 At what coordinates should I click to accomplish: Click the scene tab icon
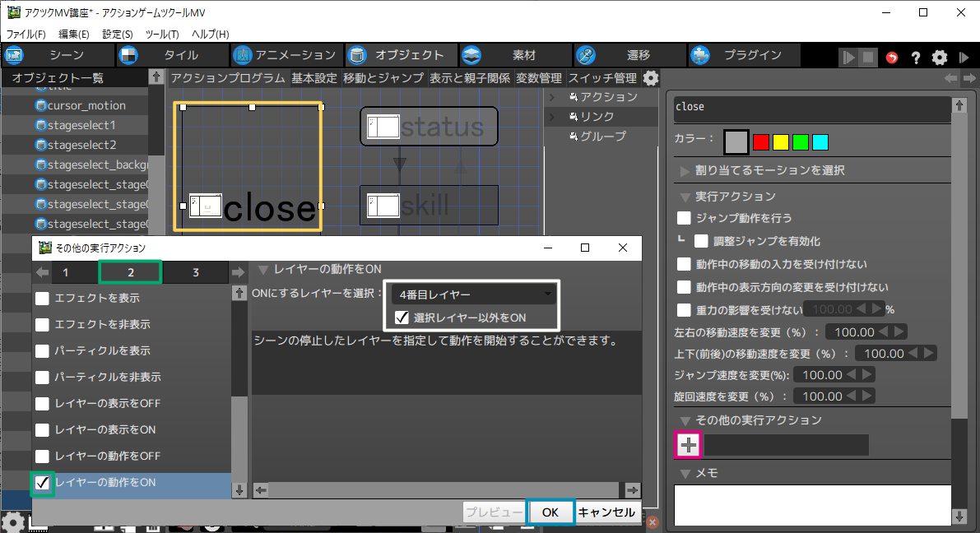coord(15,55)
